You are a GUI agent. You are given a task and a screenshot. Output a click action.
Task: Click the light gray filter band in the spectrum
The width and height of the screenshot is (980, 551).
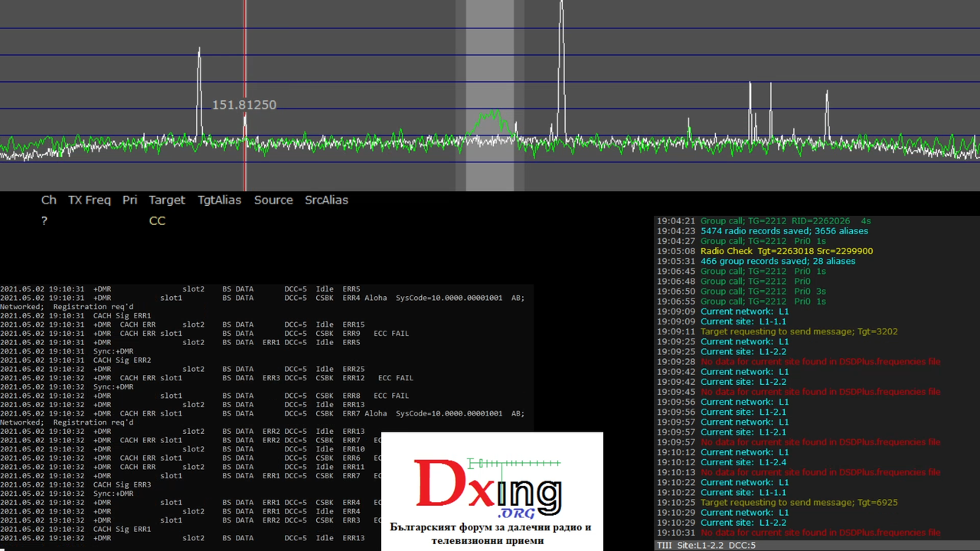pos(490,96)
